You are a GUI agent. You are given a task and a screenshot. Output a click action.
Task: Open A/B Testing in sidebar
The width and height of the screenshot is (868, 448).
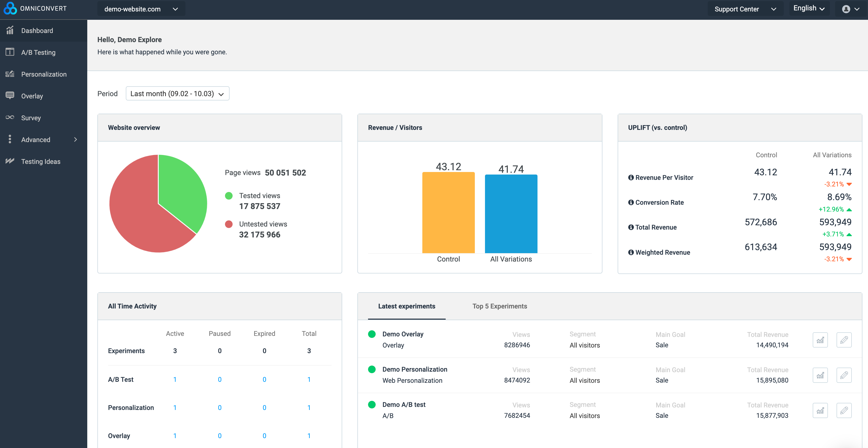point(38,52)
